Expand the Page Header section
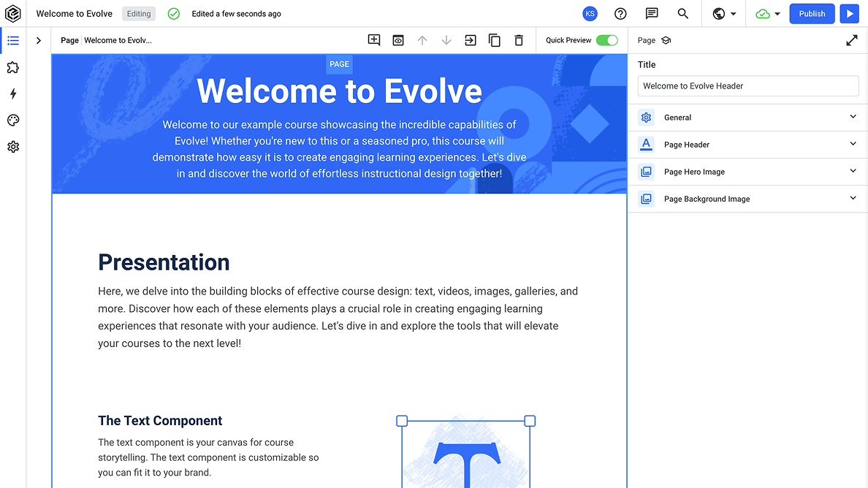 (747, 144)
